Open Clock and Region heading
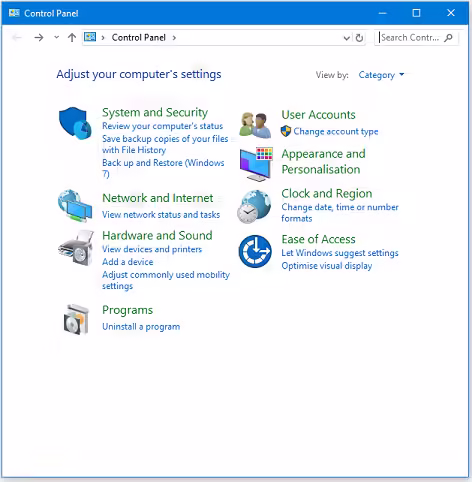 tap(327, 193)
